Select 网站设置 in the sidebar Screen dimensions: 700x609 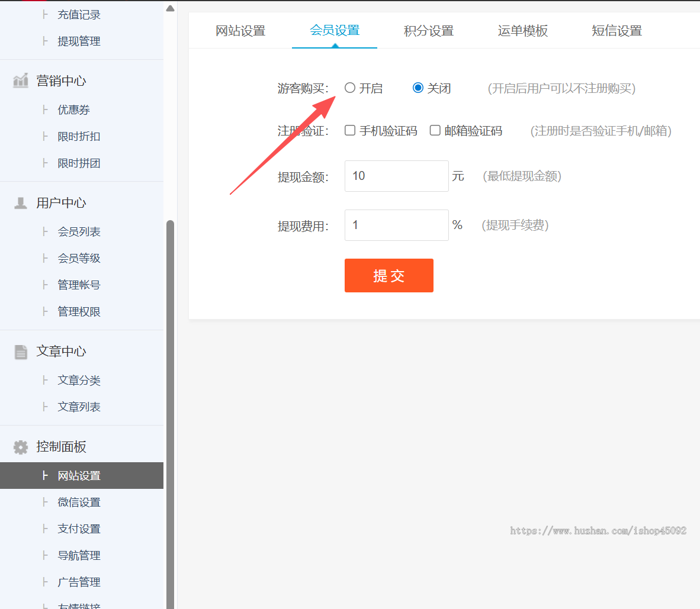pyautogui.click(x=82, y=476)
